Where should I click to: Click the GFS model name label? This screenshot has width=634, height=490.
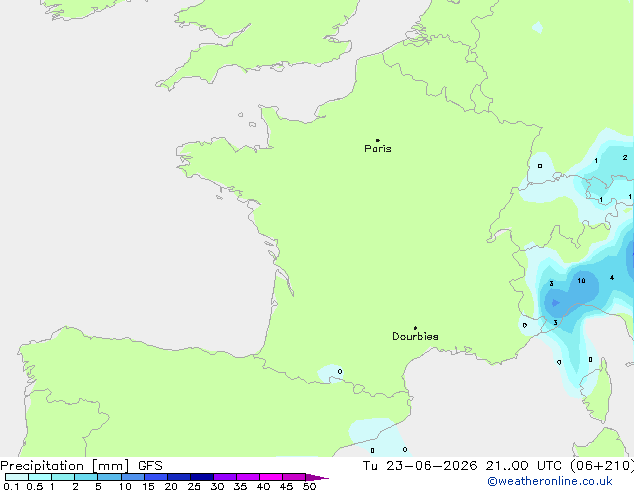150,466
